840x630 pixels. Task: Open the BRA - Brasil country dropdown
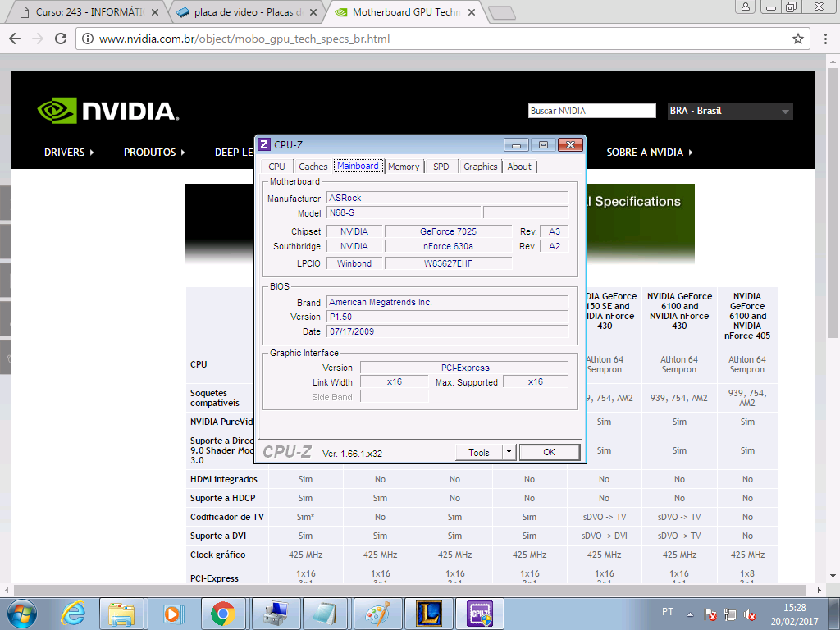click(730, 111)
